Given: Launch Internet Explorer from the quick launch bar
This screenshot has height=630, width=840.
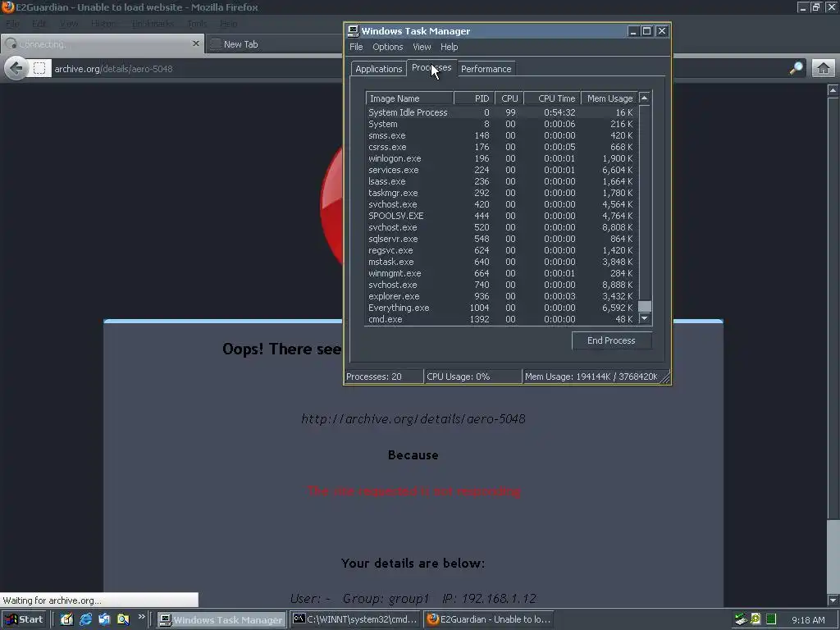Looking at the screenshot, I should pyautogui.click(x=85, y=619).
